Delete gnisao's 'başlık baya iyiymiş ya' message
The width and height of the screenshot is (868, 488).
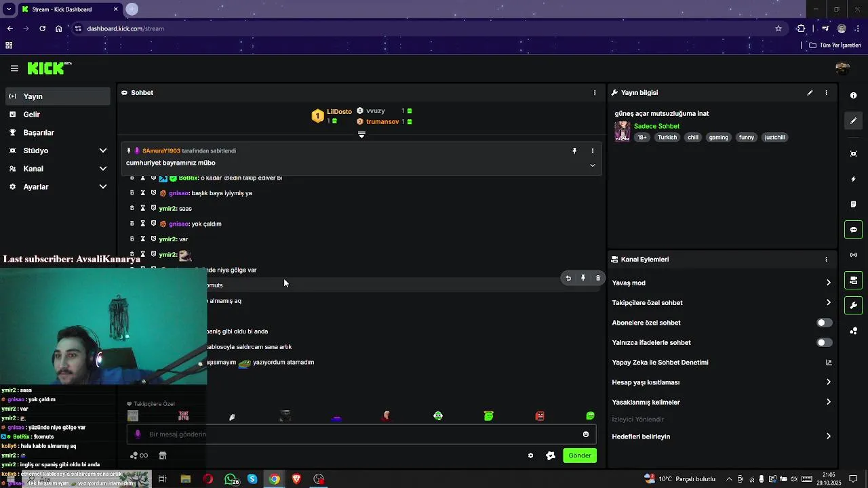pyautogui.click(x=132, y=193)
